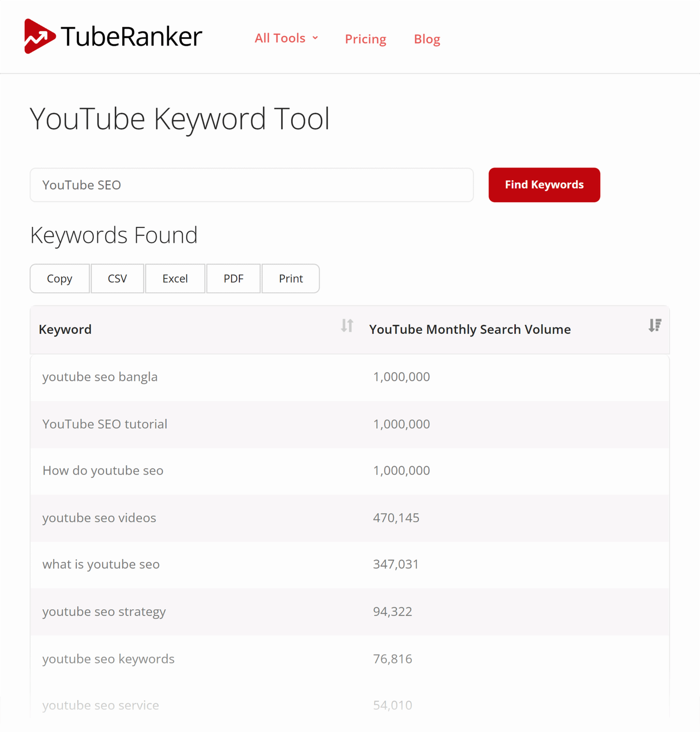Print the keywords table

pos(290,278)
